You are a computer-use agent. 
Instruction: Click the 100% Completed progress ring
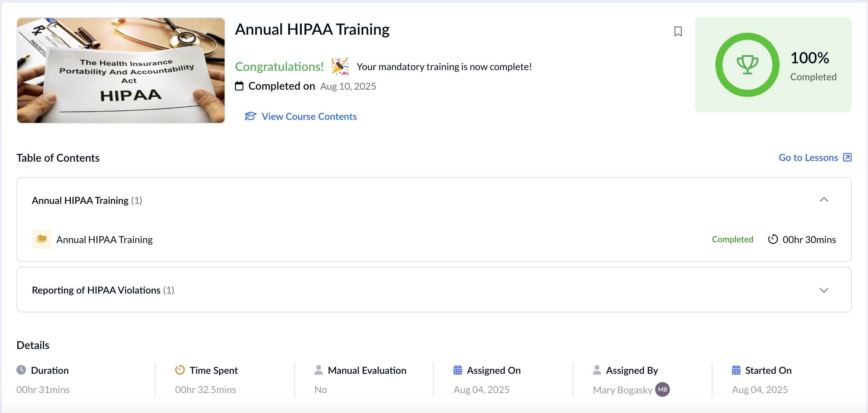coord(774,65)
